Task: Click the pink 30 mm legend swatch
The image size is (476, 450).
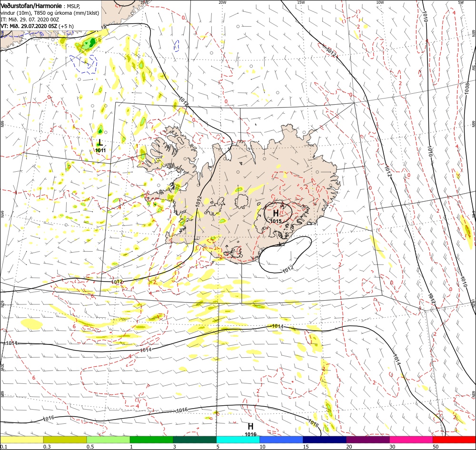Action: (411, 440)
